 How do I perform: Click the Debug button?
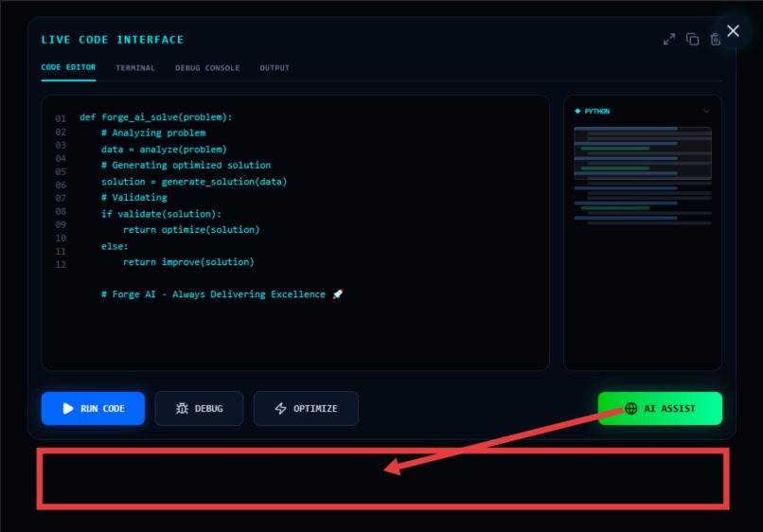(x=199, y=408)
